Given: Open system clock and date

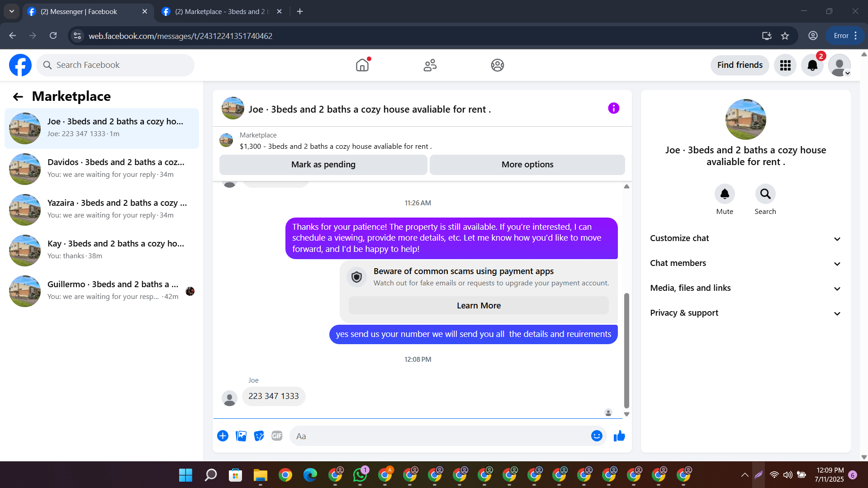Looking at the screenshot, I should [830, 475].
